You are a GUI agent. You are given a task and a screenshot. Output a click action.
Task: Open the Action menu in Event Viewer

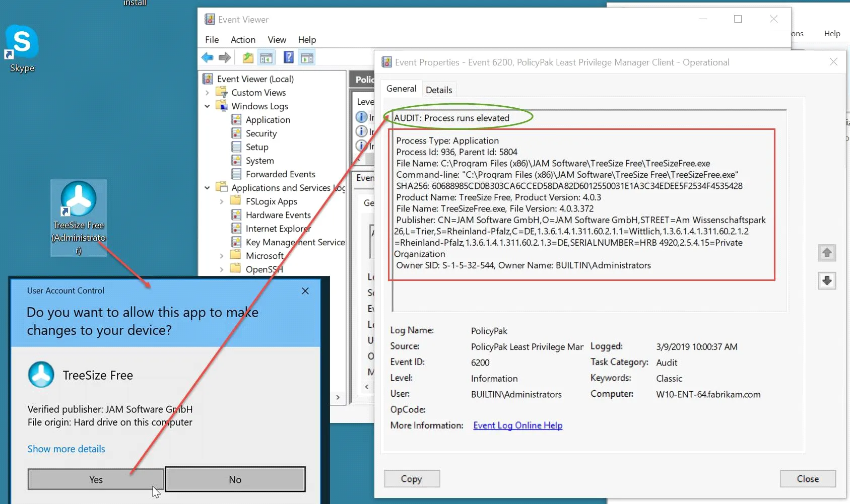click(x=243, y=40)
